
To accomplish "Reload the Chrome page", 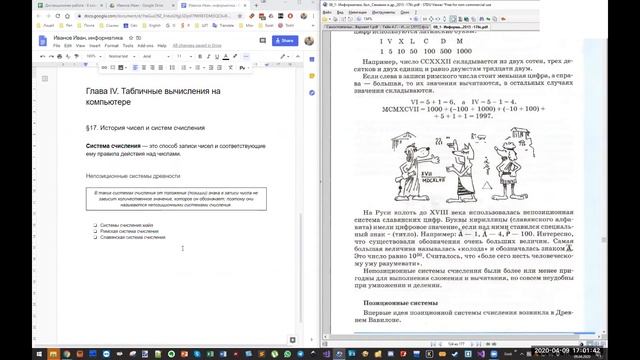I will pyautogui.click(x=58, y=16).
